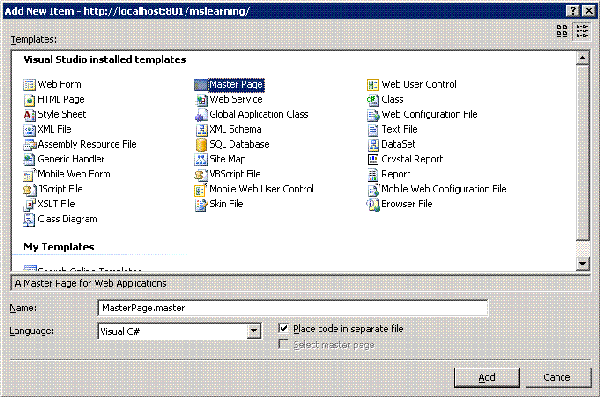Choose the Style Sheet template icon
Image resolution: width=600 pixels, height=397 pixels.
tap(29, 115)
